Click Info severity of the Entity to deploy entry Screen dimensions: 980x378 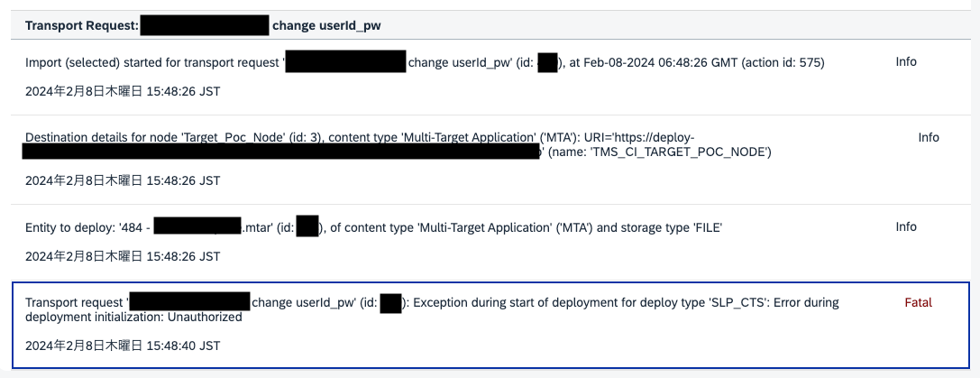(x=906, y=227)
